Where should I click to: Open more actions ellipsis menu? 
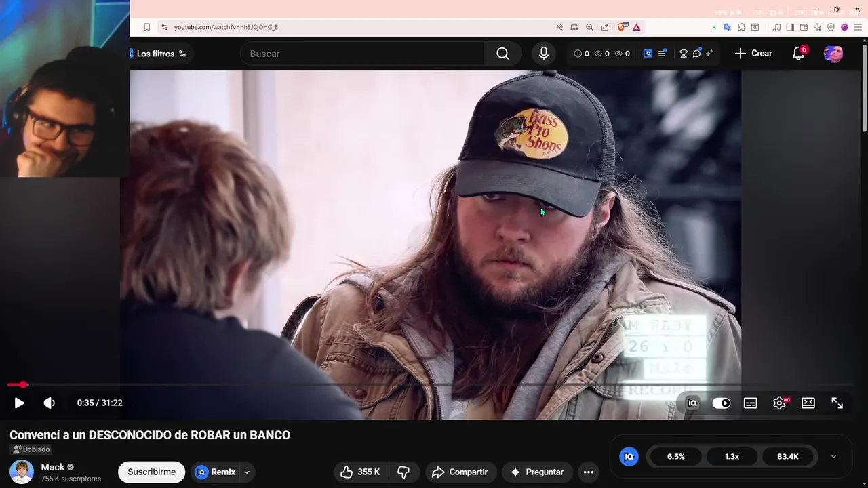[589, 472]
